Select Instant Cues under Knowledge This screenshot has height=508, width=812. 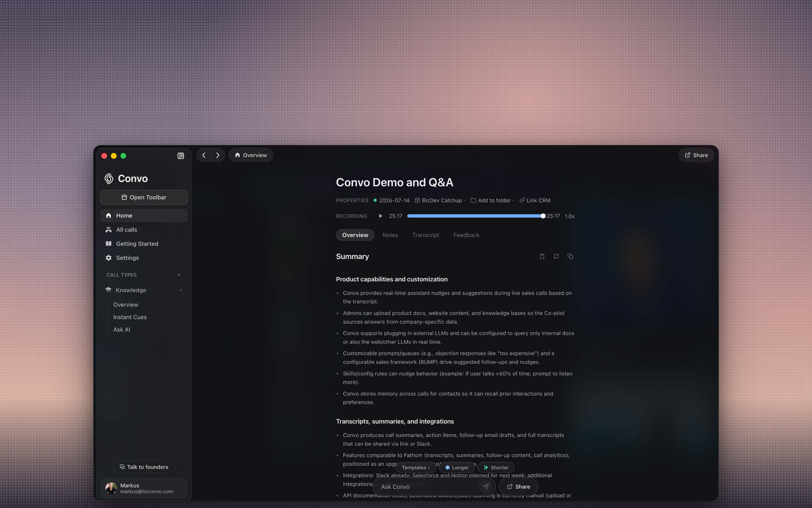(x=130, y=317)
